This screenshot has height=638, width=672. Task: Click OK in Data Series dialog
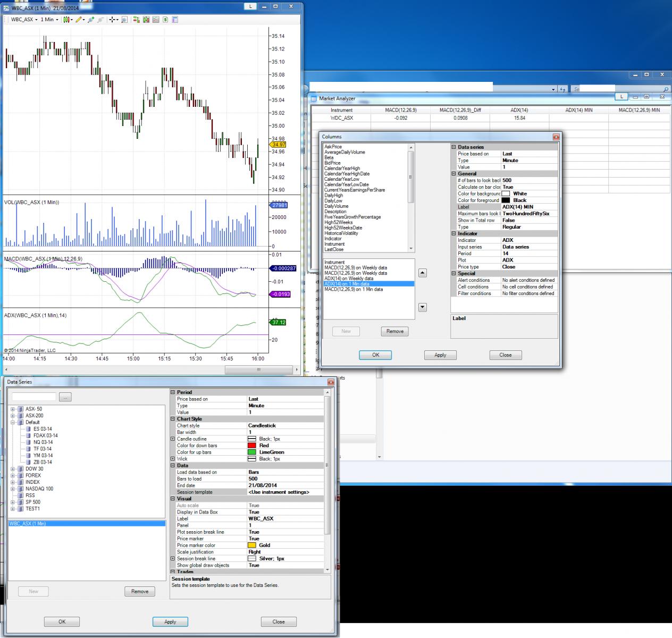[x=62, y=622]
